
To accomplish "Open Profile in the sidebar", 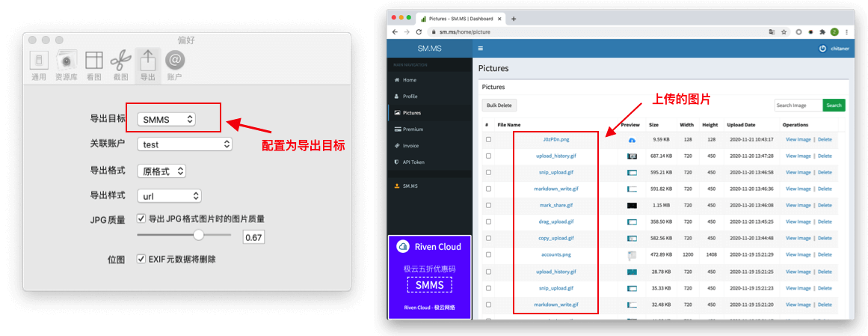I will click(x=430, y=97).
